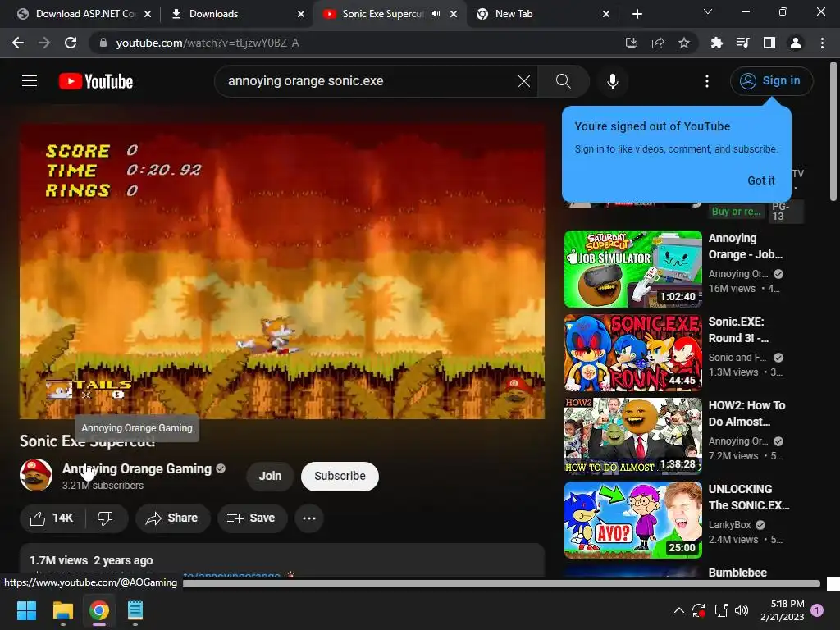Open Chrome extensions puzzle icon
840x630 pixels.
coord(716,43)
